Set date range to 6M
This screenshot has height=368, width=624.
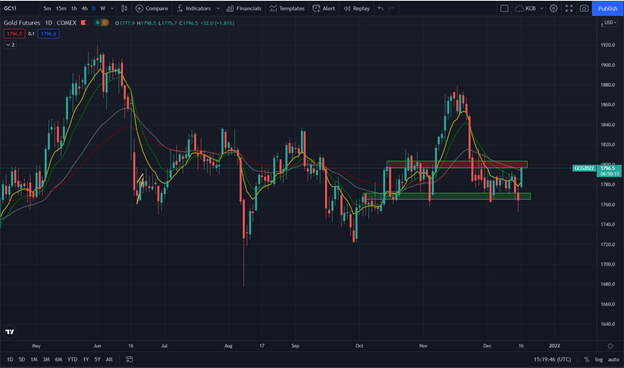tap(58, 359)
